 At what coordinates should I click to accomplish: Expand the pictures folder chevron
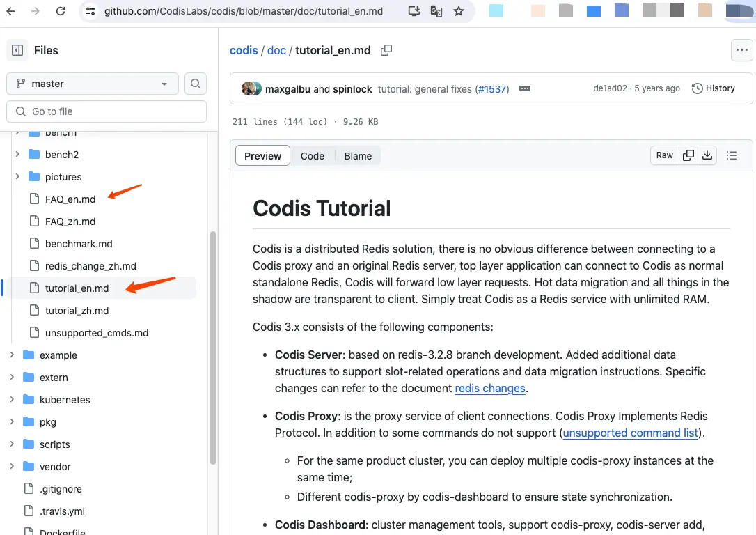(x=17, y=176)
